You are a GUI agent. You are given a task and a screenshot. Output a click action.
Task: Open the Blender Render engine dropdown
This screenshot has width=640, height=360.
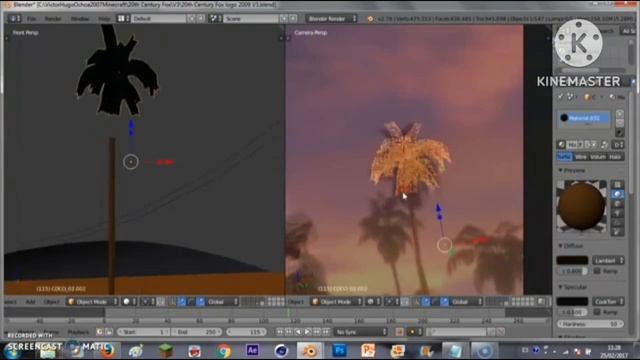[x=332, y=18]
